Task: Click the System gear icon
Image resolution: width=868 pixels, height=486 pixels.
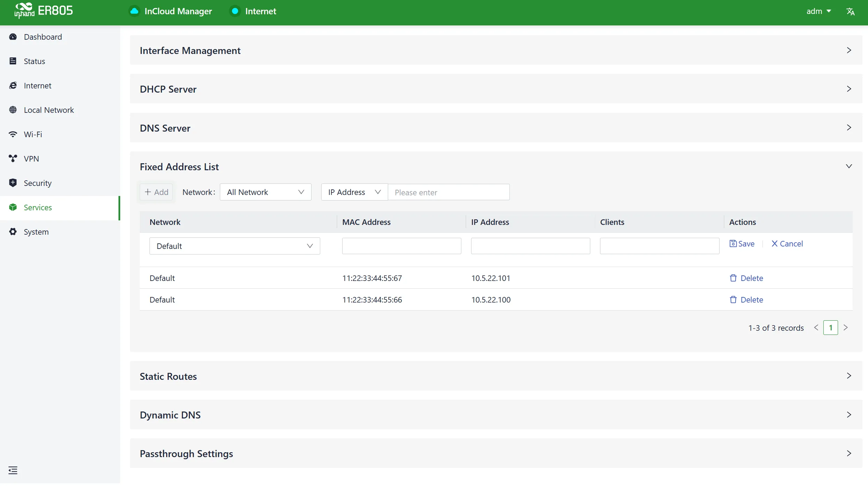Action: [13, 232]
